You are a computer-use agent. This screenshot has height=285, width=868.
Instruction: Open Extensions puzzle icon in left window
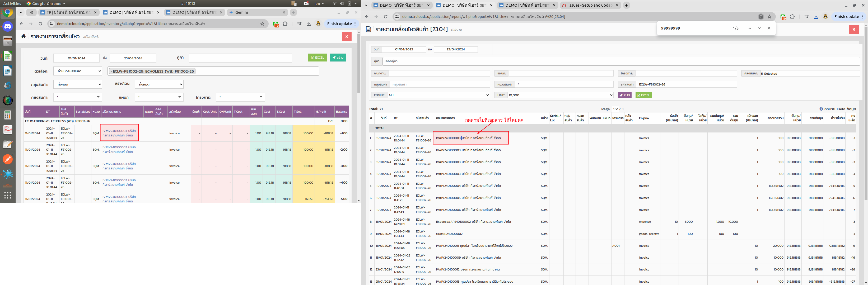(285, 23)
